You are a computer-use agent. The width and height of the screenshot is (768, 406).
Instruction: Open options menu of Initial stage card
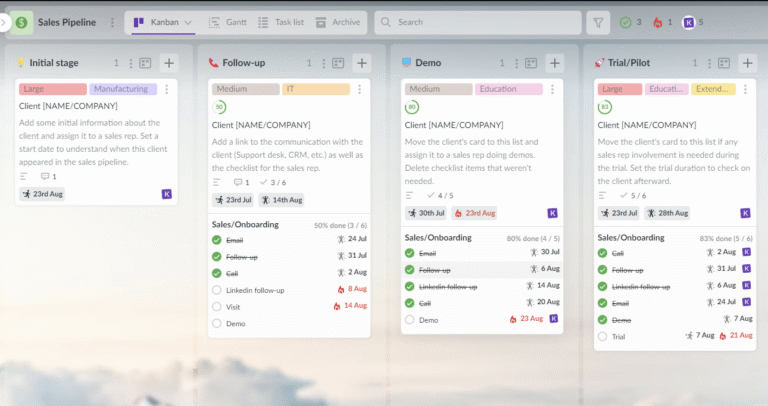coord(167,89)
